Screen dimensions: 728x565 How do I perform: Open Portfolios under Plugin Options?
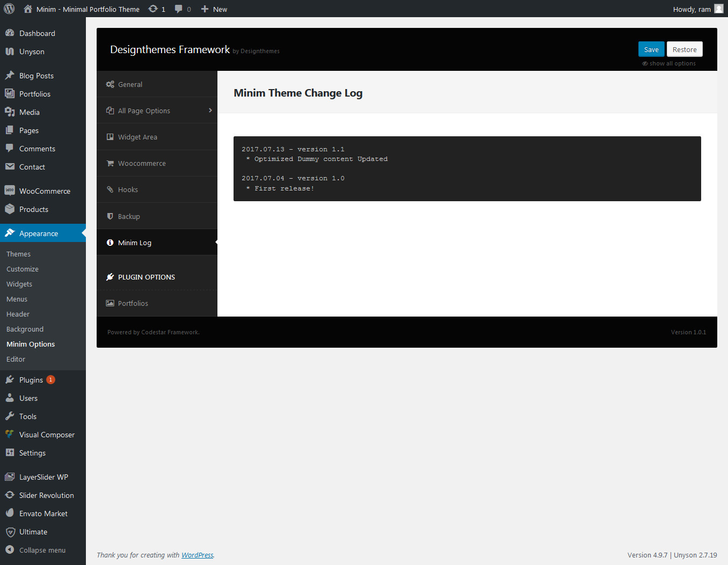click(157, 303)
